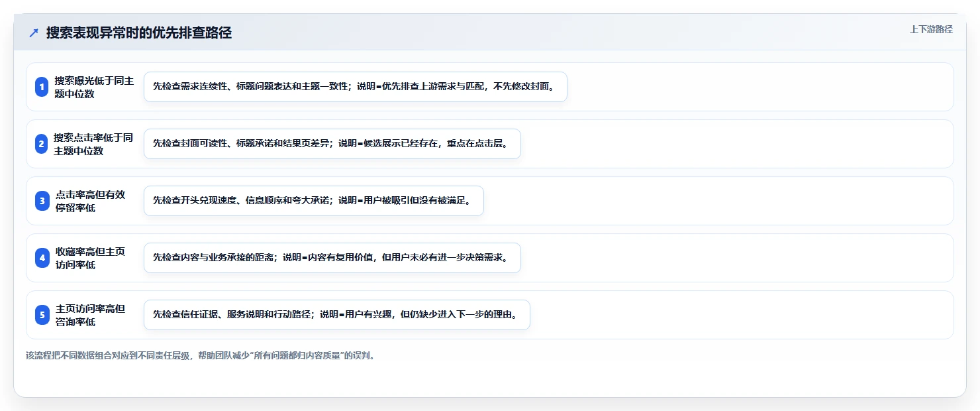Image resolution: width=980 pixels, height=411 pixels.
Task: Click the footer note beginning 该流程把不同数据组合
Action: (202, 355)
